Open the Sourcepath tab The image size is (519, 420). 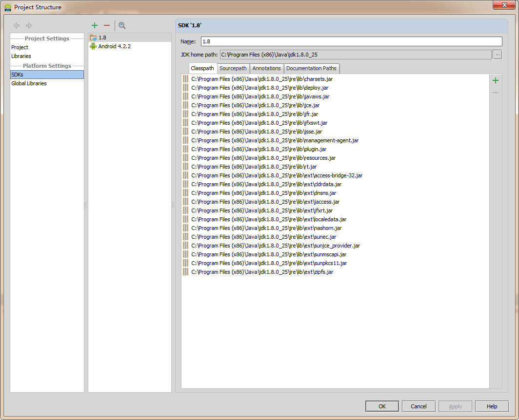233,68
